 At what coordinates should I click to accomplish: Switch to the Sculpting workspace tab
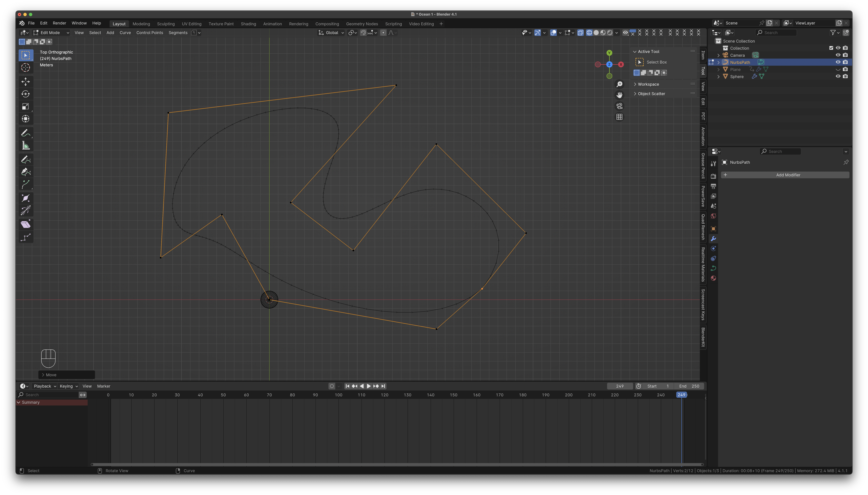pos(166,24)
